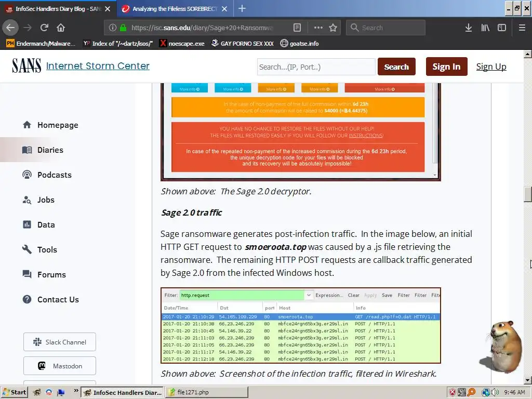Image resolution: width=532 pixels, height=399 pixels.
Task: Open the downloads arrow icon
Action: coord(469,28)
